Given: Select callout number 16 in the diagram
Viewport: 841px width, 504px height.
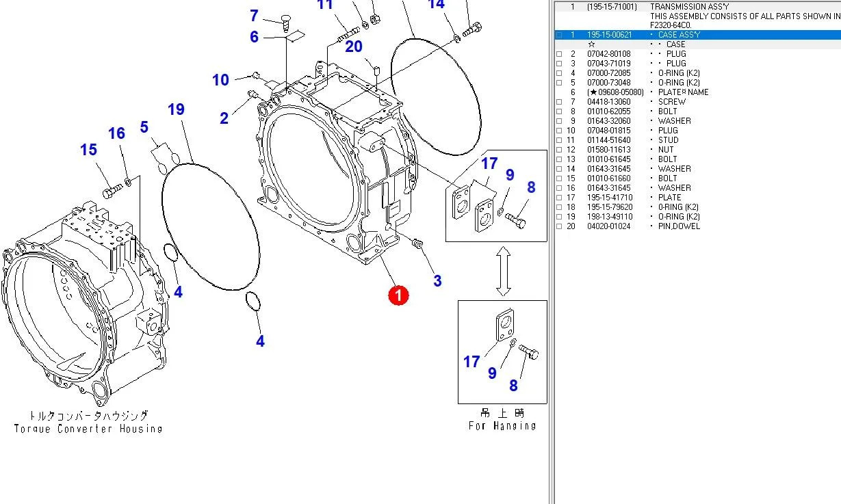Looking at the screenshot, I should pos(117,133).
